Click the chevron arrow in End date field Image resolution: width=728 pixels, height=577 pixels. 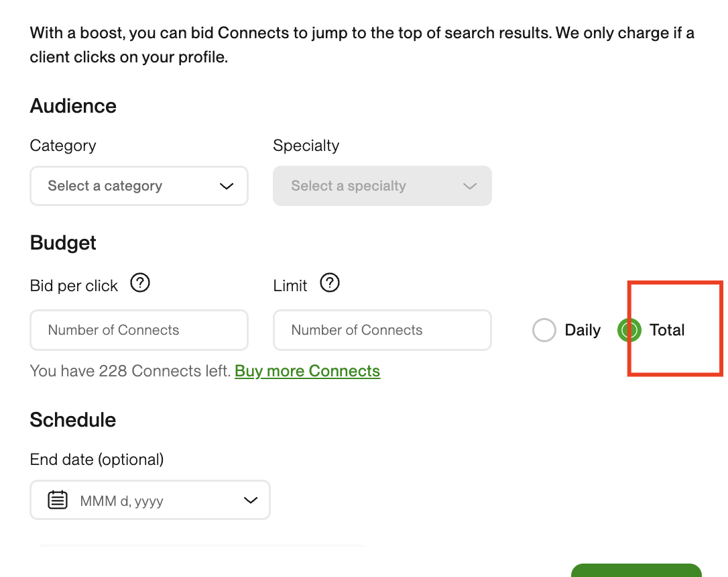[x=251, y=501]
